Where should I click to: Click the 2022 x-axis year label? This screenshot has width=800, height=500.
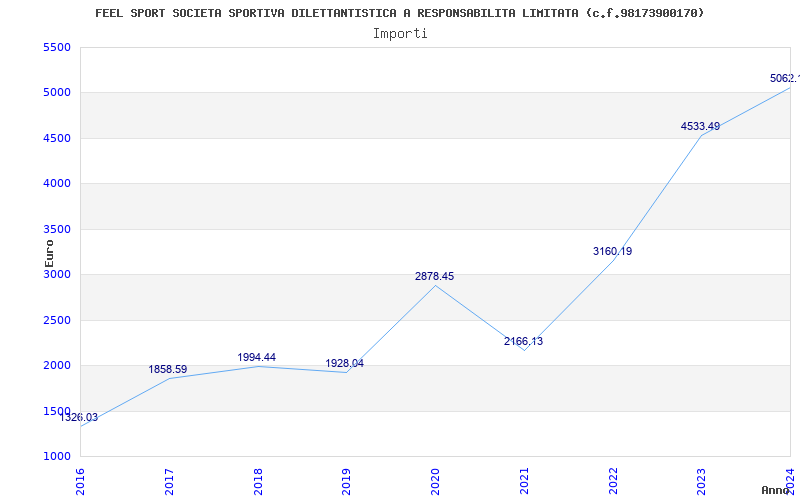[613, 481]
